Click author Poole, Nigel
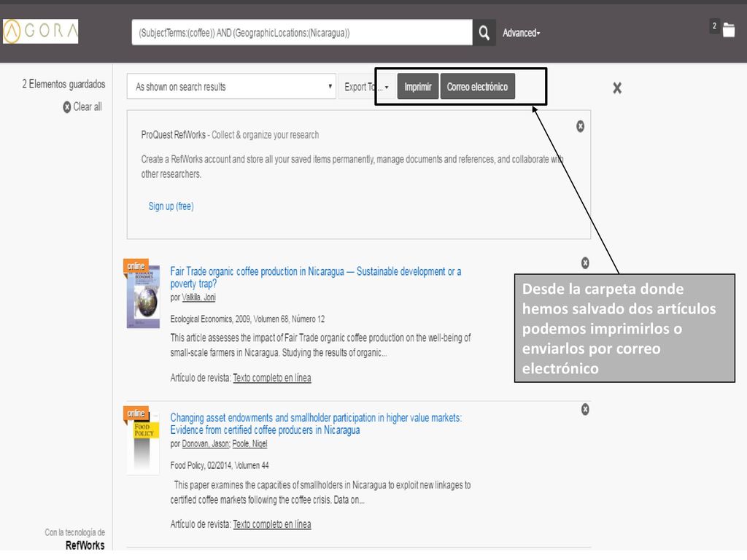This screenshot has width=747, height=560. click(249, 444)
